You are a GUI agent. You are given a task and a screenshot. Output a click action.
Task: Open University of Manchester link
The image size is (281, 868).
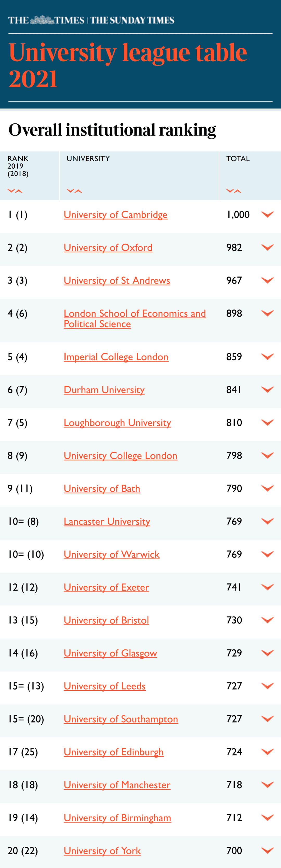click(x=117, y=785)
